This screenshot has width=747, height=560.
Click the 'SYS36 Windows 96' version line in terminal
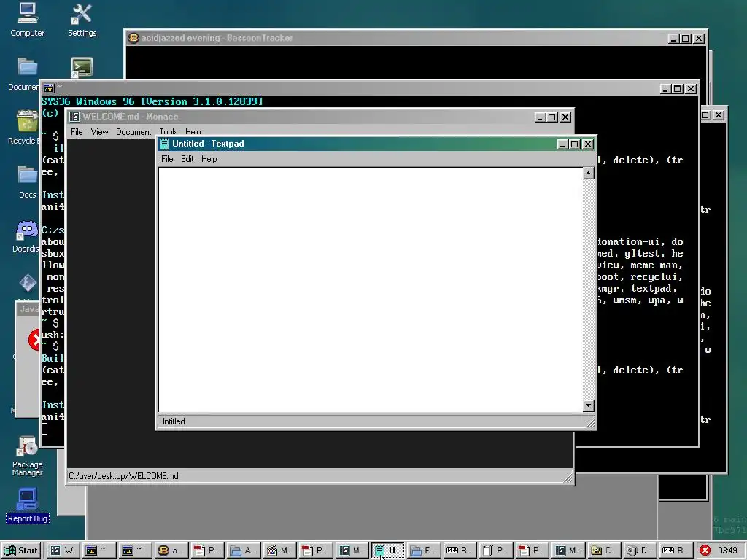(x=152, y=101)
